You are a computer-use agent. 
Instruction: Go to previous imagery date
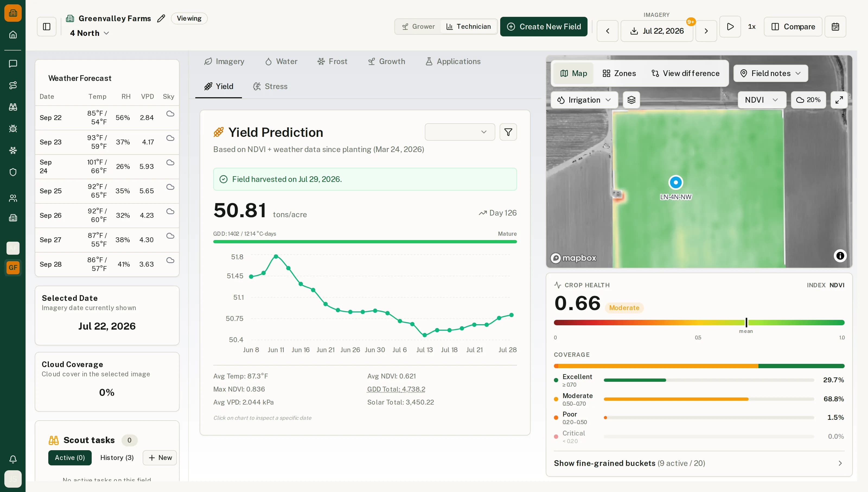607,31
